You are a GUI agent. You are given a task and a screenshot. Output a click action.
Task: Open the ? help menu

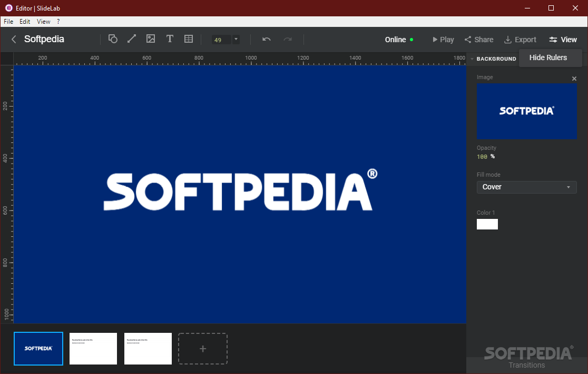[58, 22]
